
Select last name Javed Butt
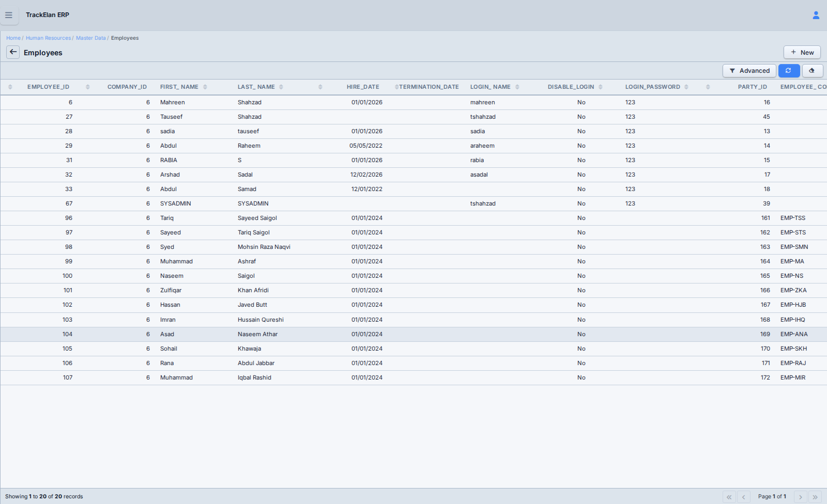(x=252, y=305)
